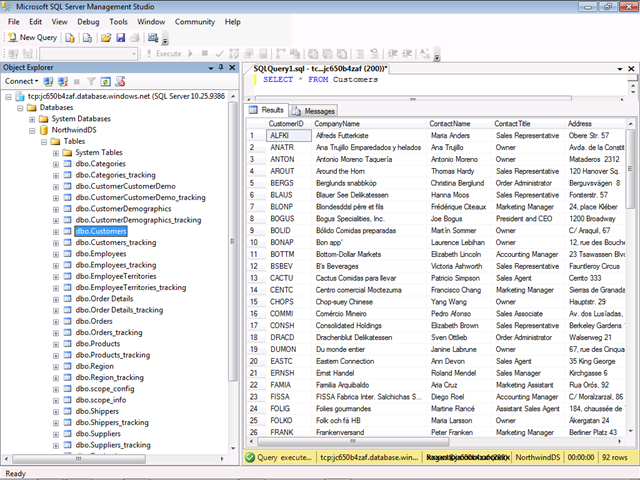The width and height of the screenshot is (640, 480).
Task: Click the Disconnect icon in Object Explorer toolbar
Action: (62, 81)
